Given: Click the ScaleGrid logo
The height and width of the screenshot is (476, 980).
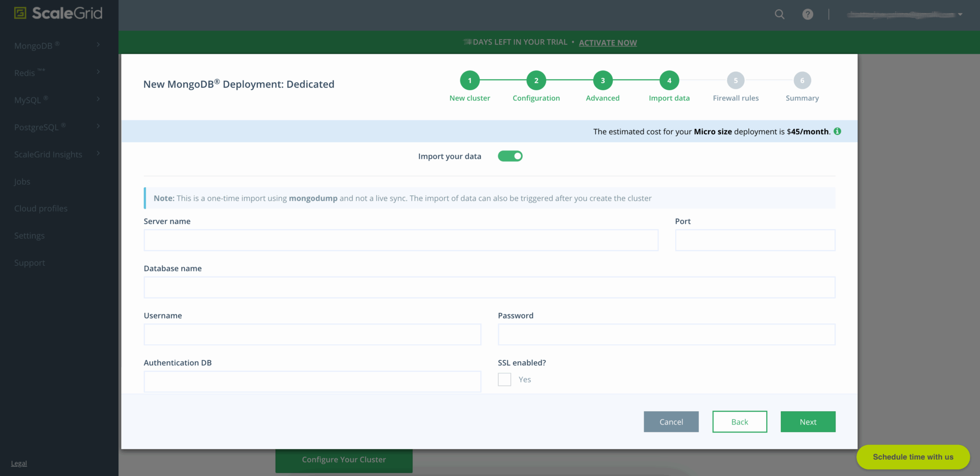Looking at the screenshot, I should click(x=59, y=13).
